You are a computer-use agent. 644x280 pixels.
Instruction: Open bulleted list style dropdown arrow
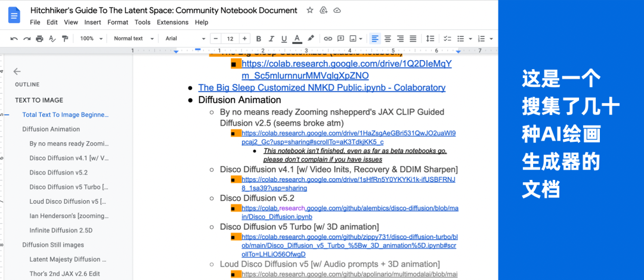pyautogui.click(x=470, y=39)
